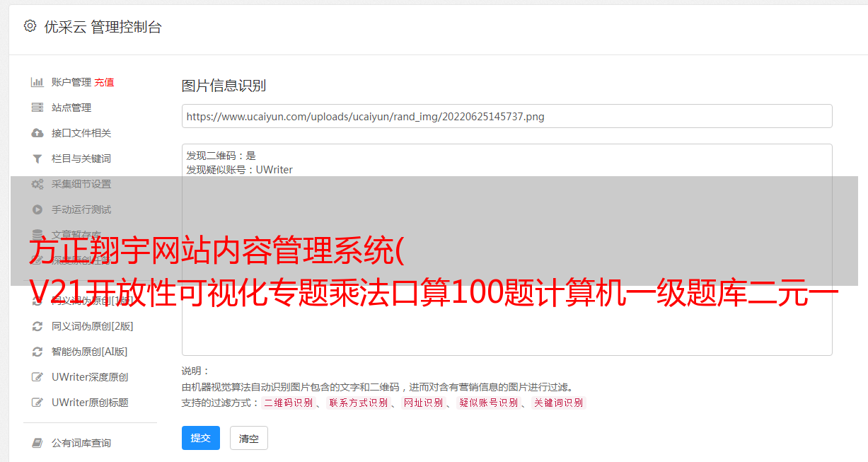Click the cloud upload icon for 接口文件相关

[x=37, y=133]
